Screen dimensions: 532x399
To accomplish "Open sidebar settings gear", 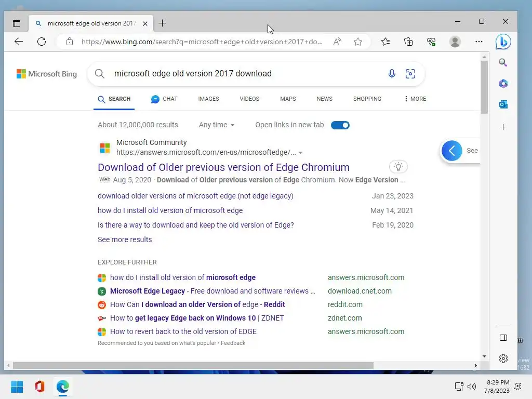I will pos(503,358).
